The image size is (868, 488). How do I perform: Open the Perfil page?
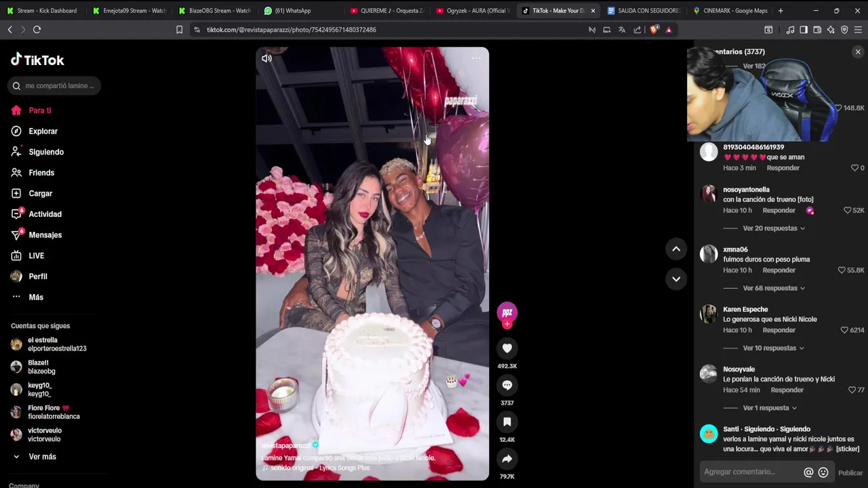point(29,277)
